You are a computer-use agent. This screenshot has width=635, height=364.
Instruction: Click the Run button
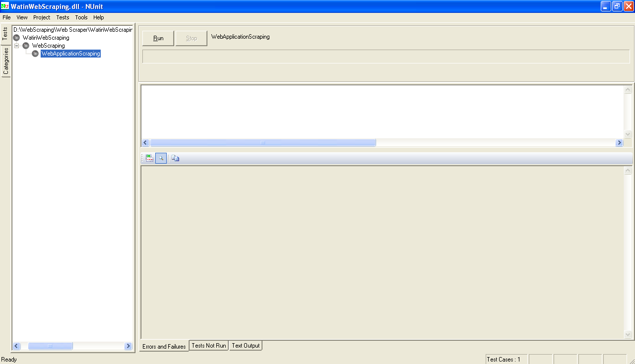(x=158, y=38)
